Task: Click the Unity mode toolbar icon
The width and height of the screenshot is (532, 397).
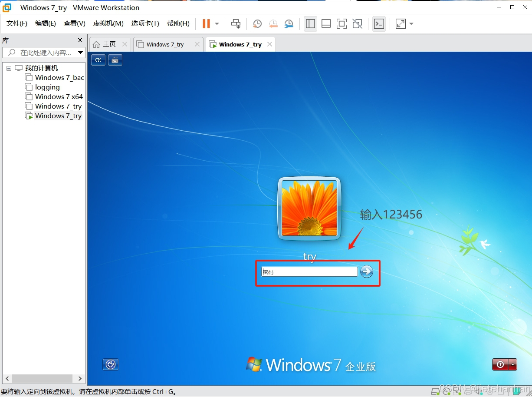Action: [x=357, y=23]
